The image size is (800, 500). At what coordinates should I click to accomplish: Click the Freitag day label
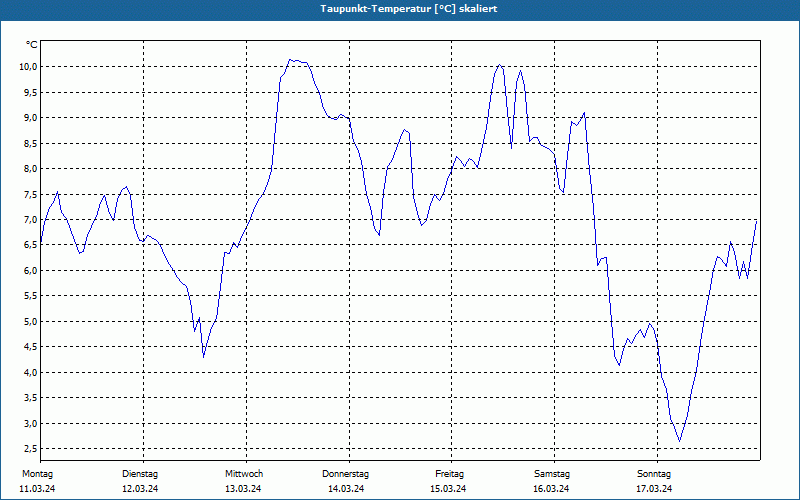click(449, 474)
